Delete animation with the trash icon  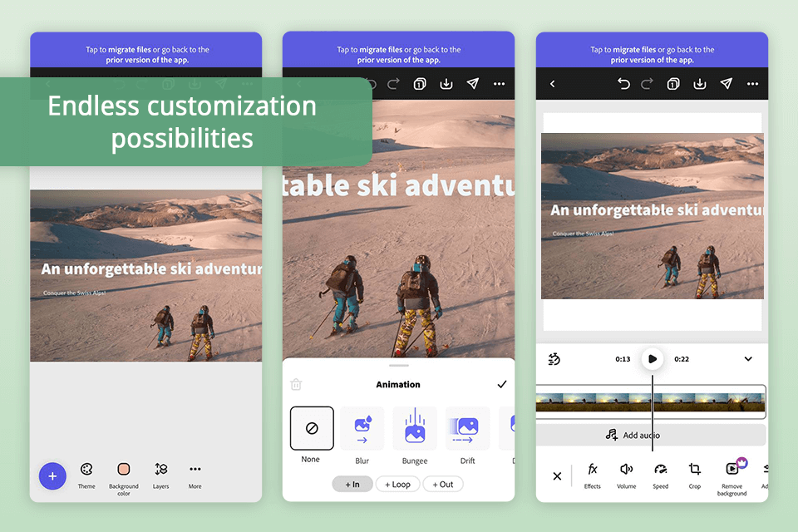pos(296,384)
